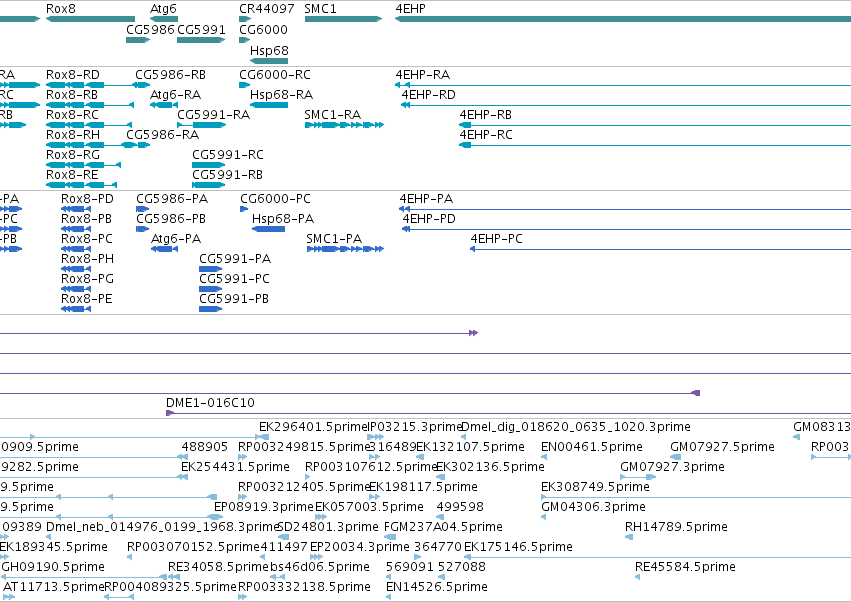The height and width of the screenshot is (602, 851).
Task: Click the 4EHP-RD transcript label
Action: click(428, 94)
